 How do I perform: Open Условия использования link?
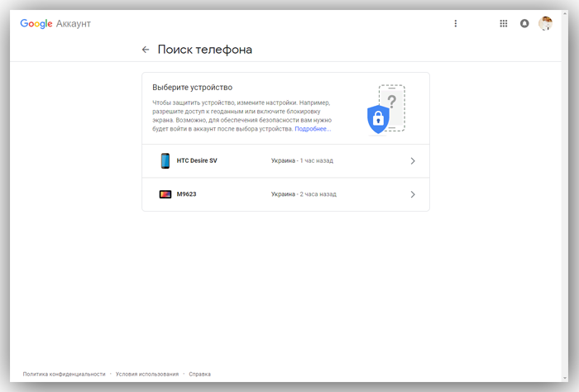147,374
